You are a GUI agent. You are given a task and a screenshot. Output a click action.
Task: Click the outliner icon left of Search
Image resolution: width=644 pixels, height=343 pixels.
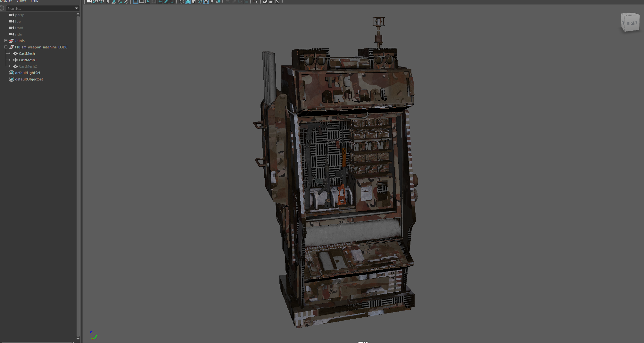click(x=2, y=8)
